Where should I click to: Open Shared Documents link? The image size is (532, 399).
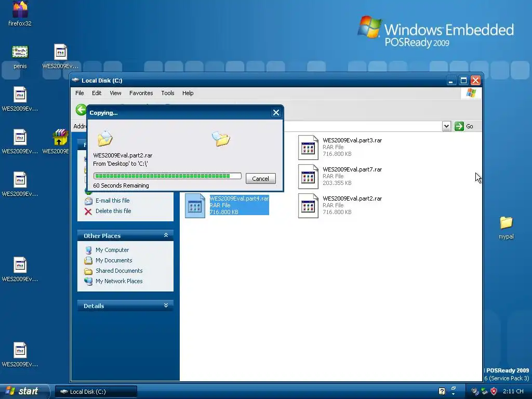(x=119, y=271)
